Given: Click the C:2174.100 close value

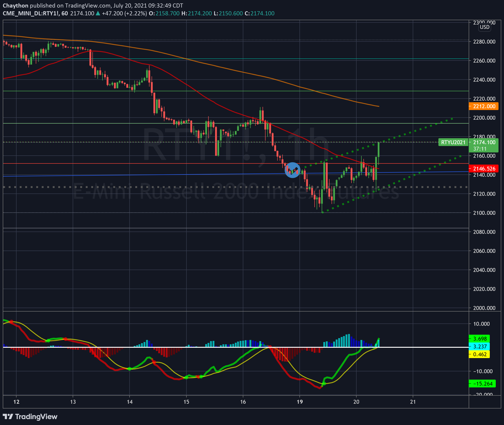Looking at the screenshot, I should pos(260,14).
